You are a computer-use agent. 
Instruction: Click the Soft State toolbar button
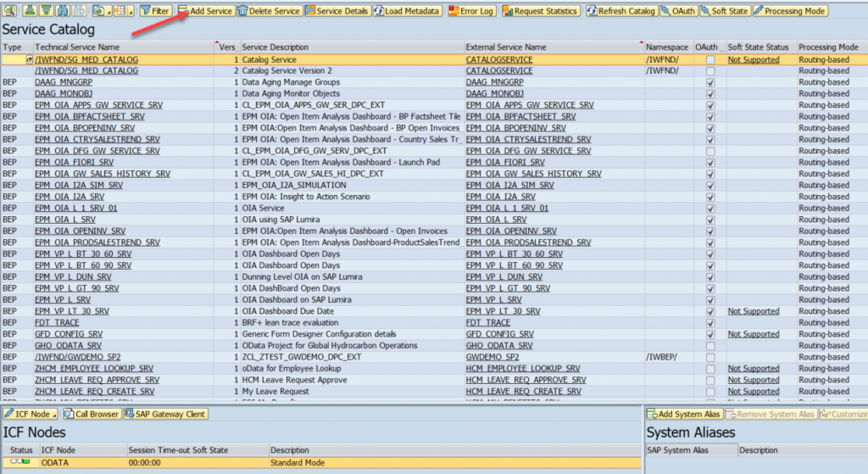click(725, 10)
